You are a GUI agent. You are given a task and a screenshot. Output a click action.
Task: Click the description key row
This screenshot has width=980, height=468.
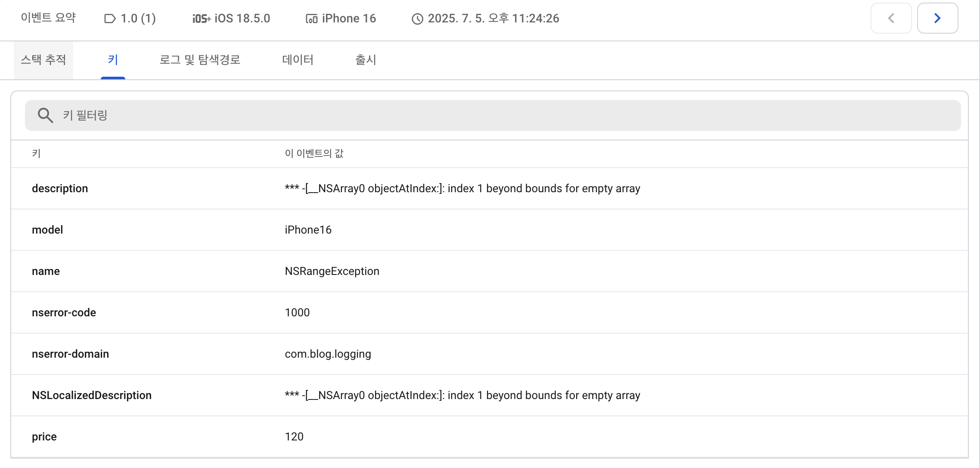click(60, 188)
